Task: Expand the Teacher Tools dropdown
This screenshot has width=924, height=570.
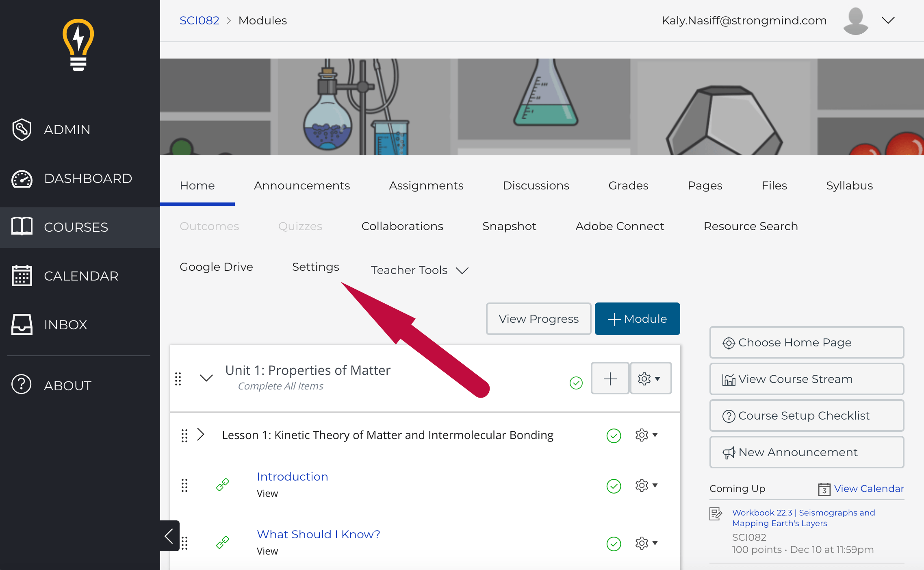Action: pos(420,270)
